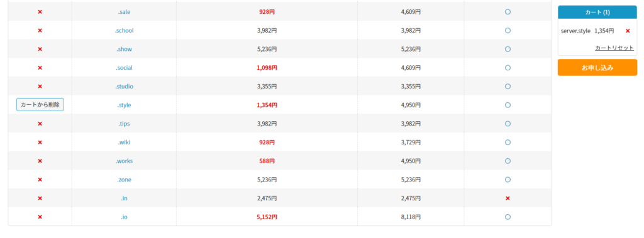Click the カート (1) header
Screen dimensions: 644x238
(597, 13)
